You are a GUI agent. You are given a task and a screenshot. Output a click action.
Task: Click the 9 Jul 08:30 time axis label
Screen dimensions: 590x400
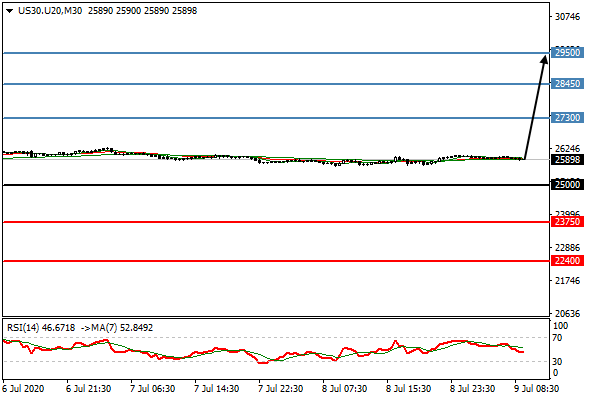pyautogui.click(x=536, y=389)
